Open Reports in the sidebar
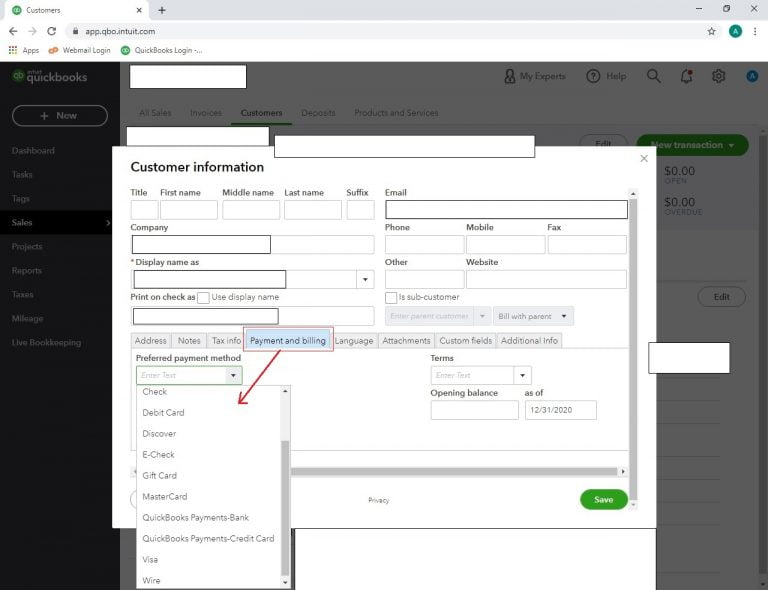 27,270
